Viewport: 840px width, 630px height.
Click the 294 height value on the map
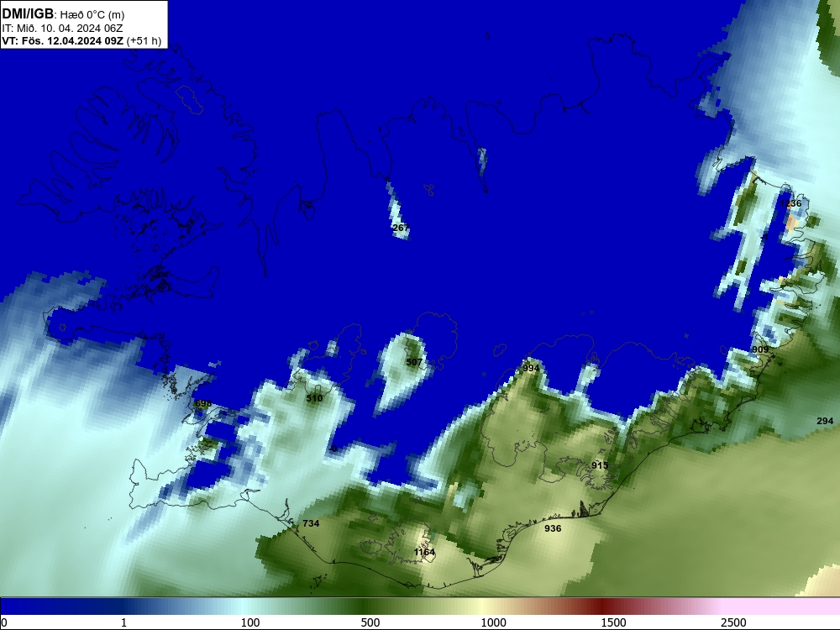tap(825, 421)
